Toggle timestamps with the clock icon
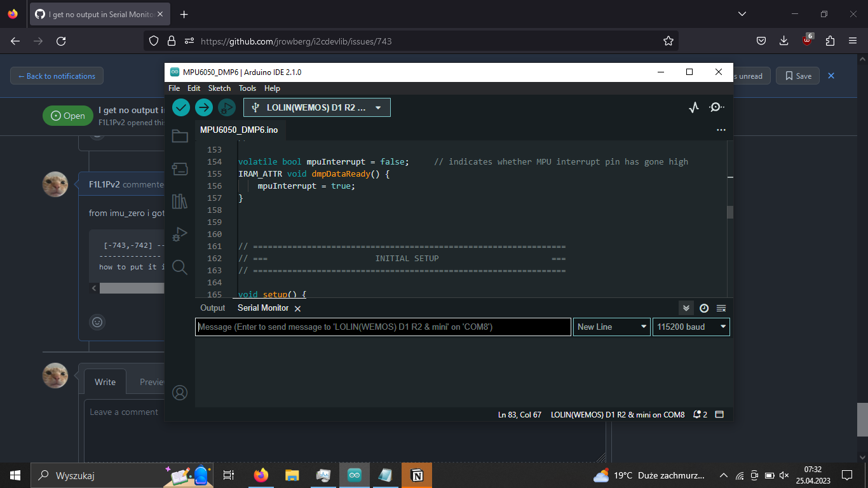 coord(703,308)
